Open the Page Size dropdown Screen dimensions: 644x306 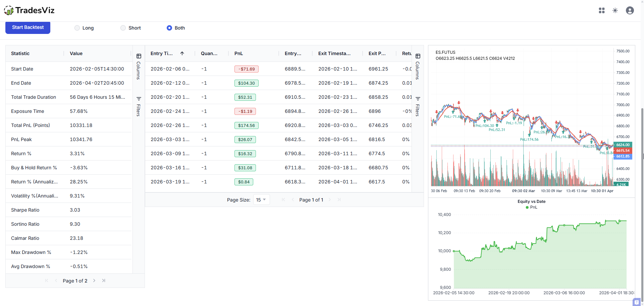click(261, 200)
